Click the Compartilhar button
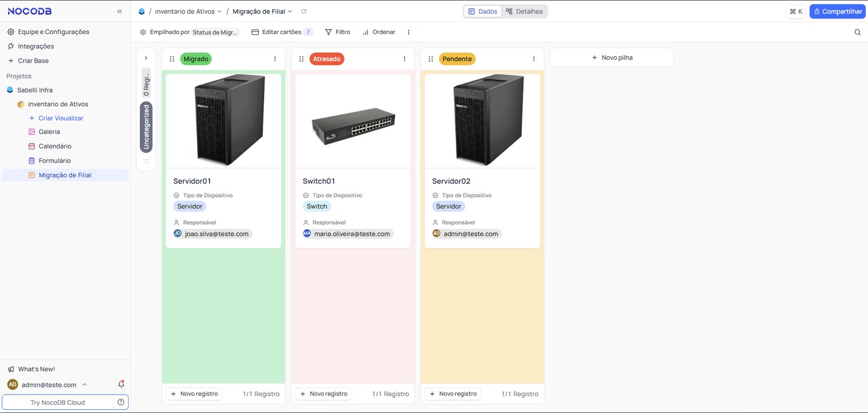 [x=837, y=11]
